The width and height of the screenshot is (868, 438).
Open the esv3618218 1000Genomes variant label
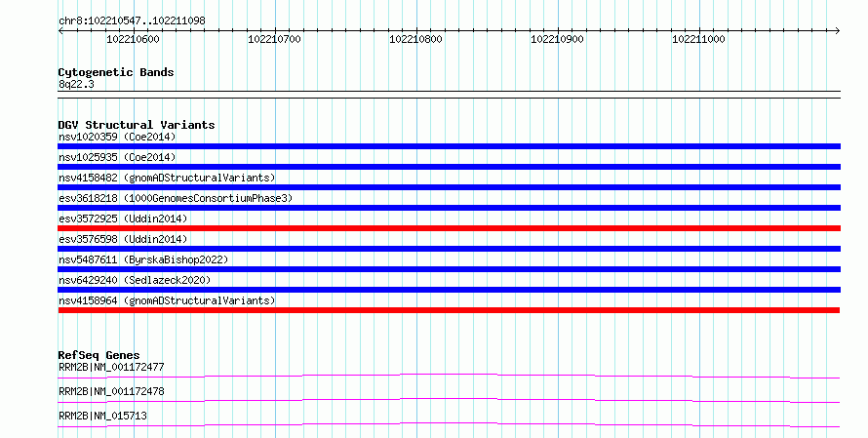[176, 198]
